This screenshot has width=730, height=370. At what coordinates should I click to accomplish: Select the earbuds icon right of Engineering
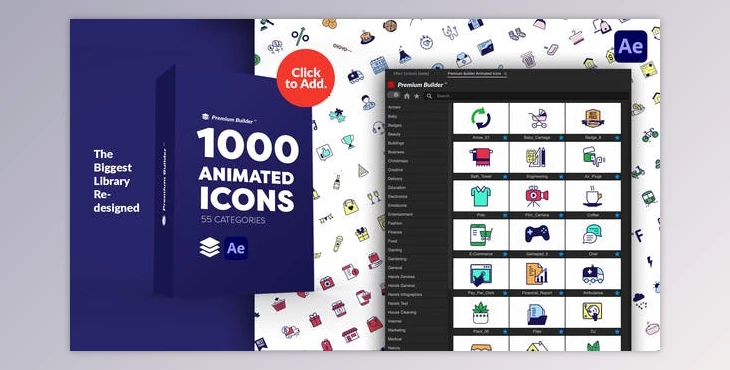(593, 157)
